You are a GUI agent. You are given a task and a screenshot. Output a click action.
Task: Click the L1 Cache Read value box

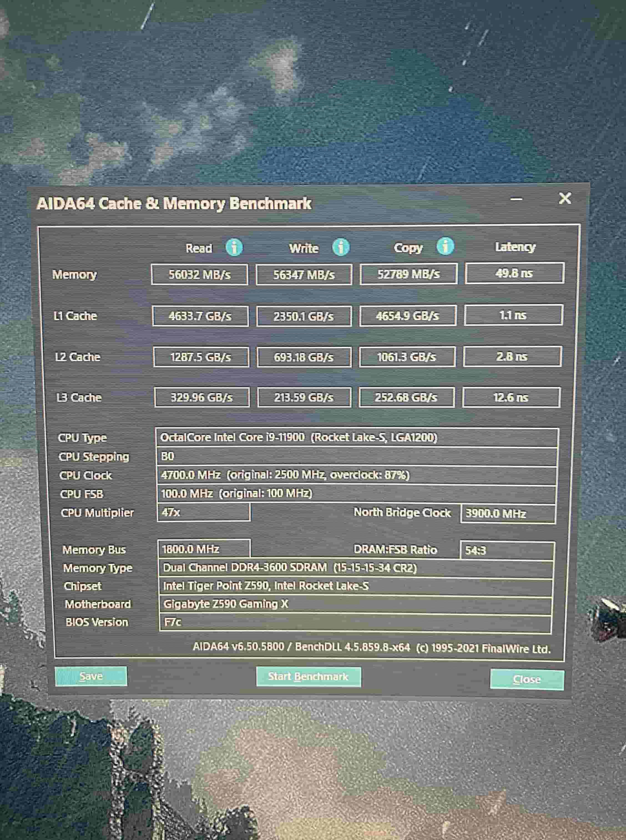point(200,316)
